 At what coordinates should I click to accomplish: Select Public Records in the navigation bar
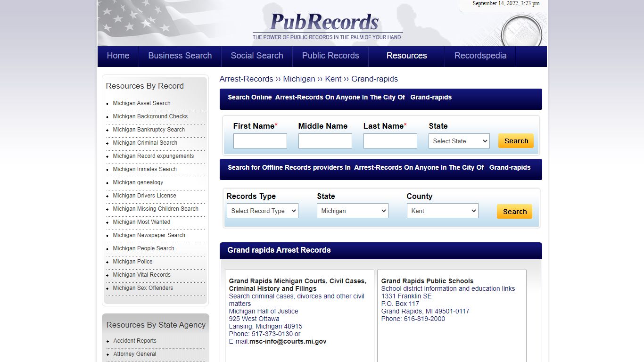(330, 56)
